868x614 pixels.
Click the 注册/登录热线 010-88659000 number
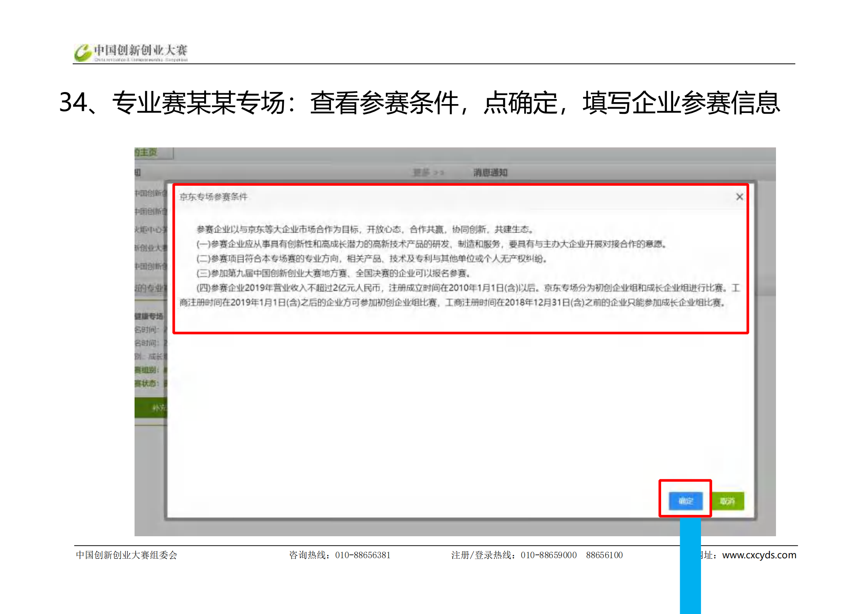tap(548, 555)
